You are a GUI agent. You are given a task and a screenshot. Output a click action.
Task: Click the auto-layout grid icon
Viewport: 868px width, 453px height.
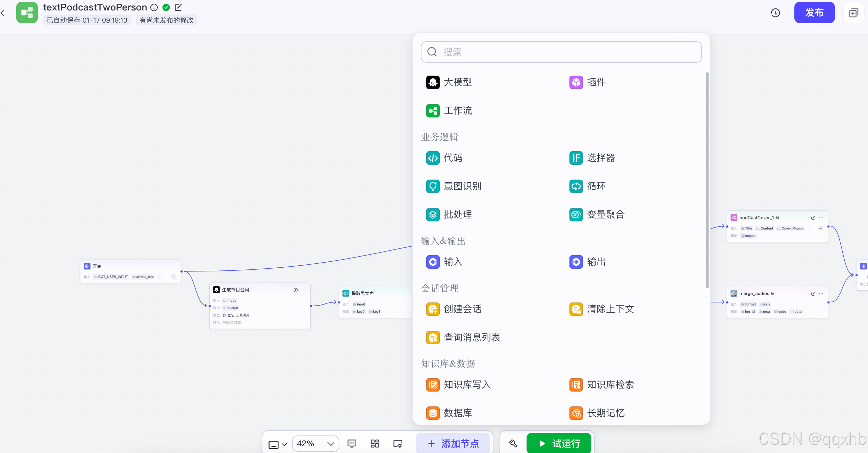375,443
